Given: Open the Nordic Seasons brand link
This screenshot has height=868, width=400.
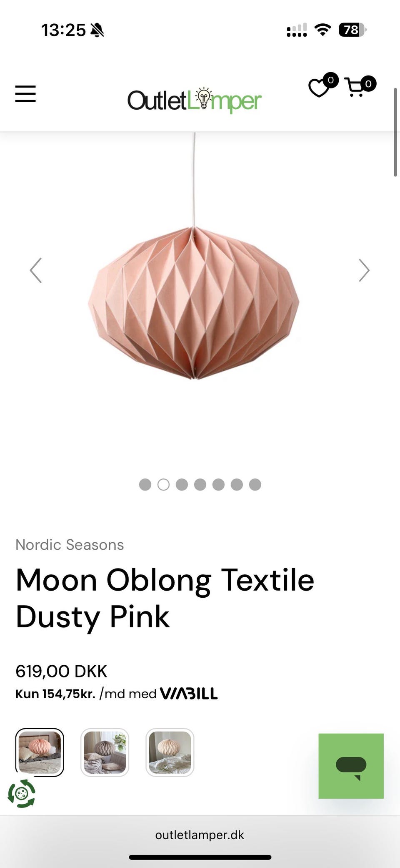Looking at the screenshot, I should coord(70,545).
